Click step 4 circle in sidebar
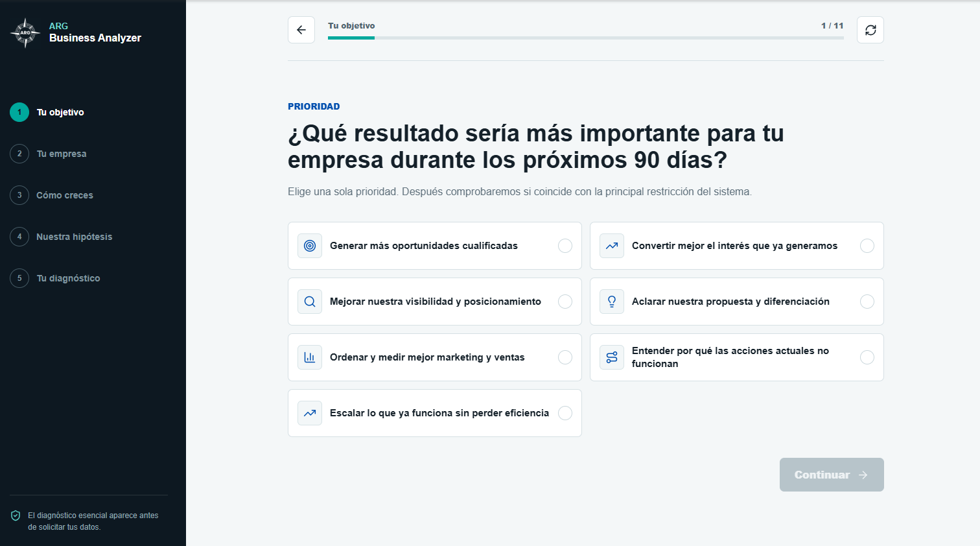This screenshot has width=980, height=546. tap(19, 237)
